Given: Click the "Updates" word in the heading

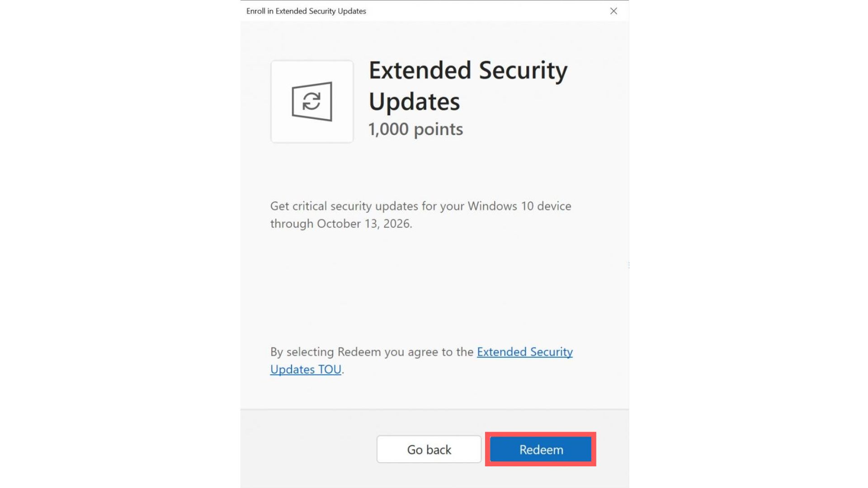Looking at the screenshot, I should point(414,102).
